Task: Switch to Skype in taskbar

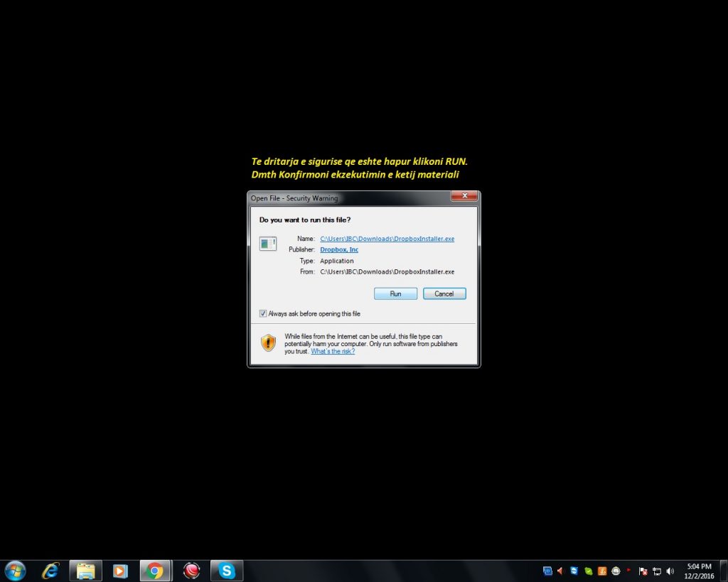Action: click(227, 571)
